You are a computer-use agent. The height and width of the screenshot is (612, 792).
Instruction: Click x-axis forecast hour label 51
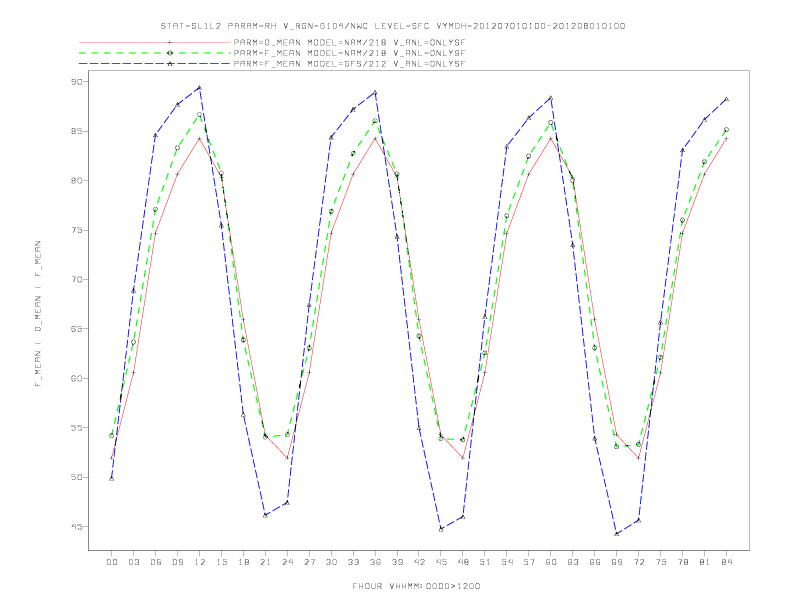[x=485, y=562]
